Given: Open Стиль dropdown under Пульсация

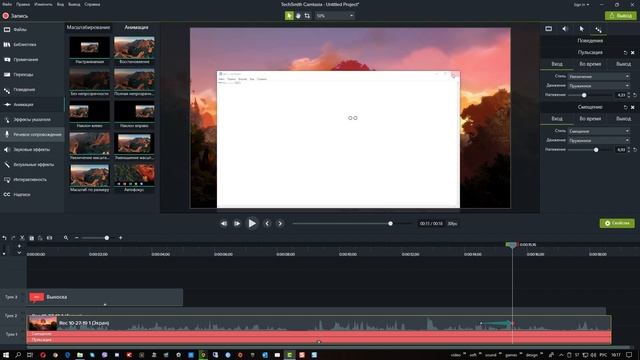Looking at the screenshot, I should [x=599, y=76].
